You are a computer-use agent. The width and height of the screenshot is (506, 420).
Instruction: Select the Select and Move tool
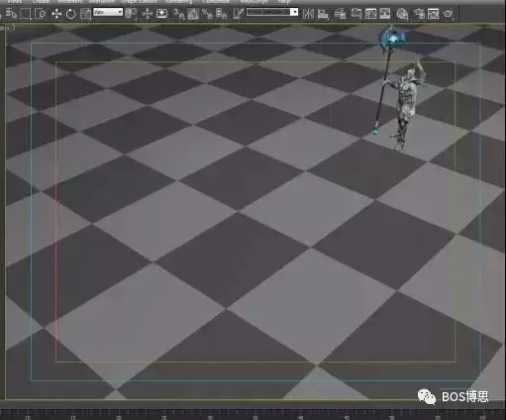pyautogui.click(x=56, y=14)
